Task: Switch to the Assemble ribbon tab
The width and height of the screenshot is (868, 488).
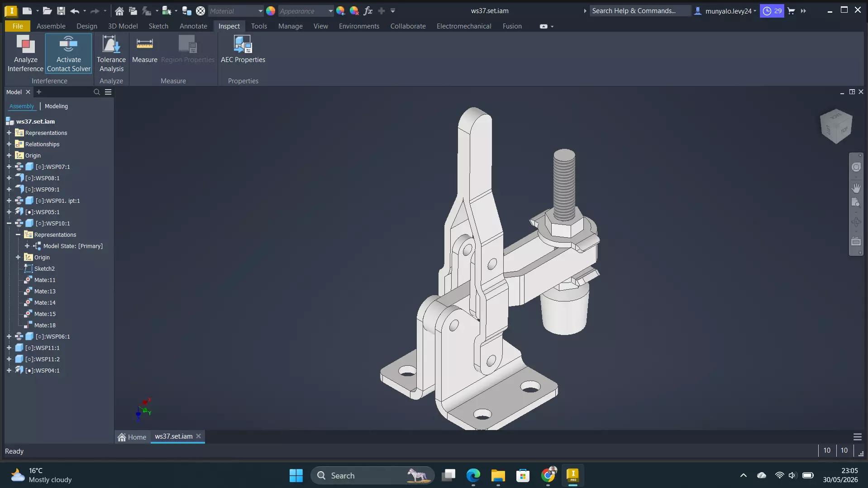Action: pos(51,26)
